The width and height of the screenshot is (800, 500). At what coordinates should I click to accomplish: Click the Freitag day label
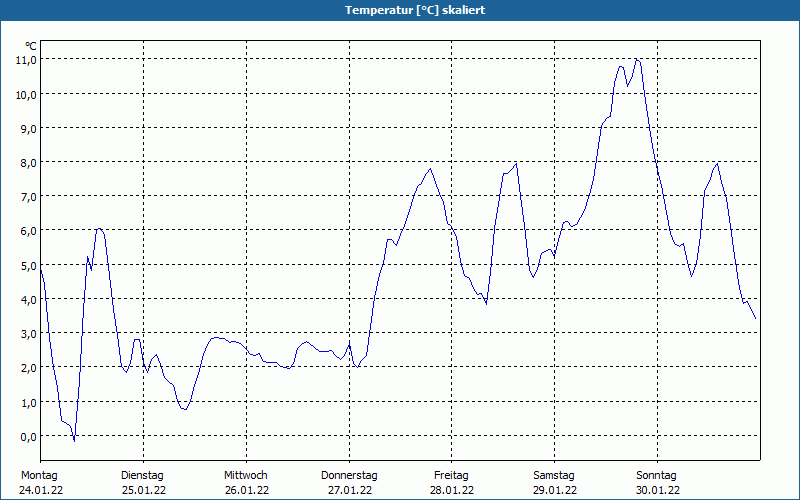[x=452, y=475]
